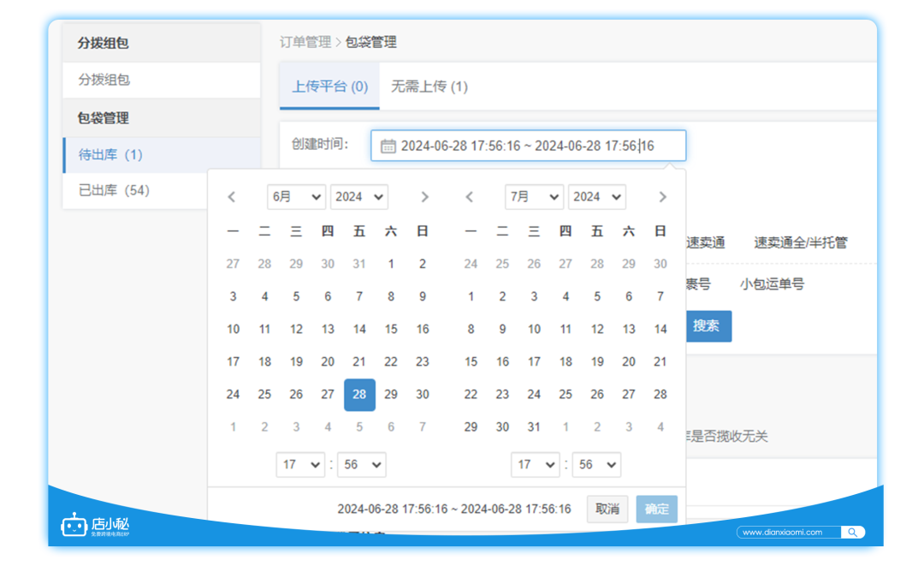Open the minute dropdown showing 56

tap(362, 465)
